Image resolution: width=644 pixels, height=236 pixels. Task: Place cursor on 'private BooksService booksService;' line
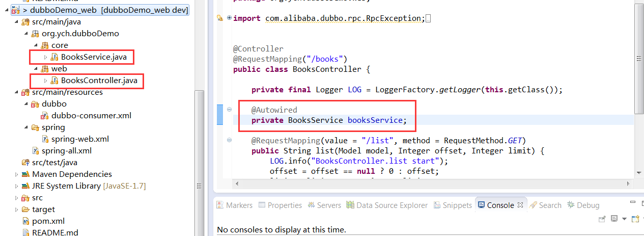[x=329, y=120]
